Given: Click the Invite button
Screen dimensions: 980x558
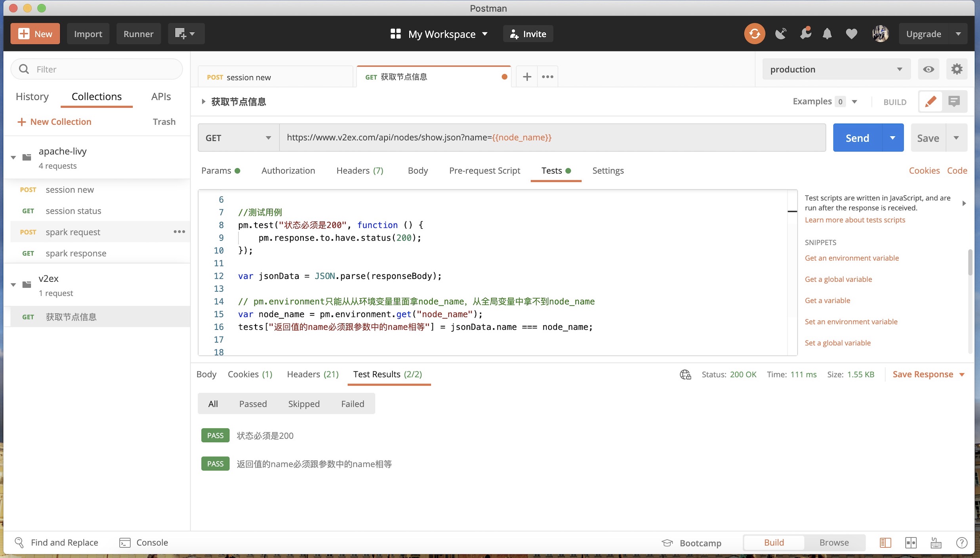Looking at the screenshot, I should (x=528, y=34).
